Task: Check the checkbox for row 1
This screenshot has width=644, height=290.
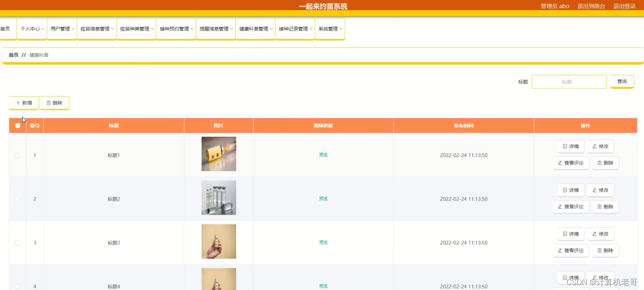Action: pyautogui.click(x=17, y=155)
